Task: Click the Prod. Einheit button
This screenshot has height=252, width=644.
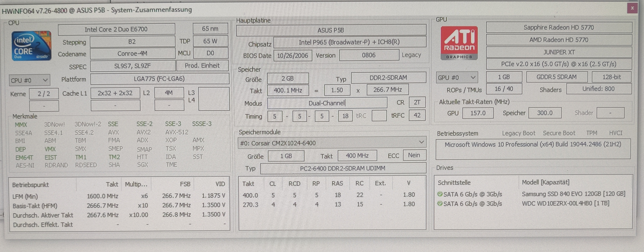Action: click(x=202, y=66)
